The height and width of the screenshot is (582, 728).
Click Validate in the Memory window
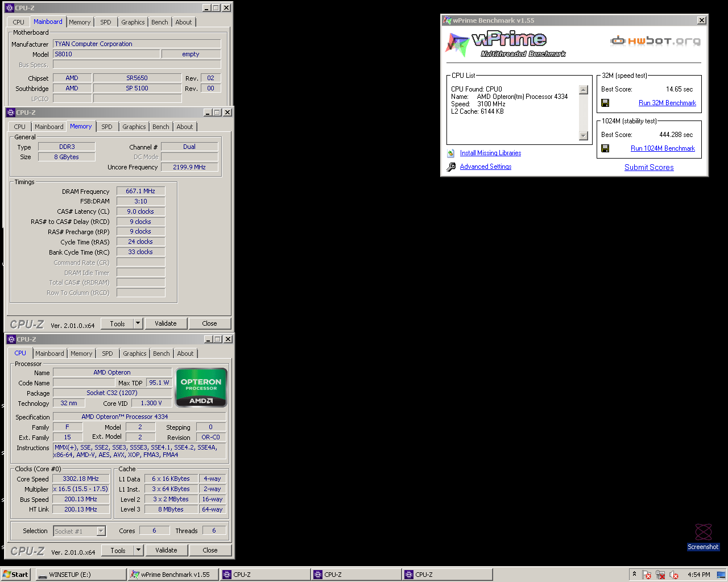(166, 323)
